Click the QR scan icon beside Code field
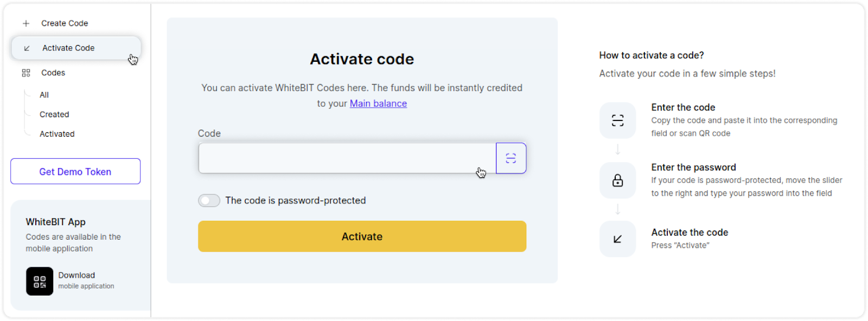Screen dimensions: 868x321 (511, 158)
